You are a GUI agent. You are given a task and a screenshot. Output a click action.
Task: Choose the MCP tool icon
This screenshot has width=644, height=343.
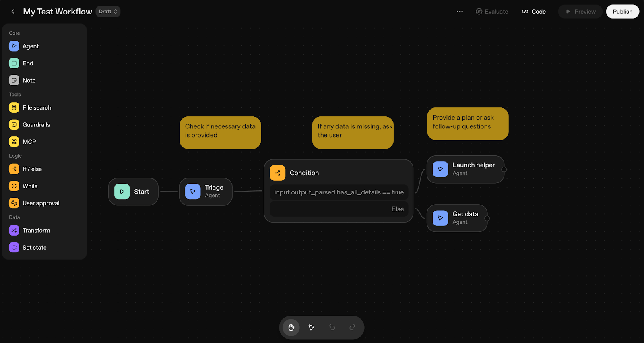(x=14, y=142)
